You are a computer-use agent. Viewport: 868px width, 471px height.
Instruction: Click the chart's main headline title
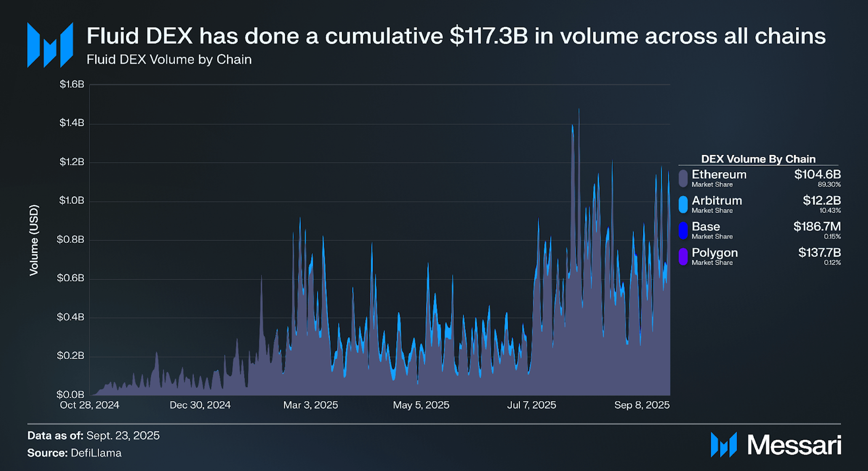point(455,36)
